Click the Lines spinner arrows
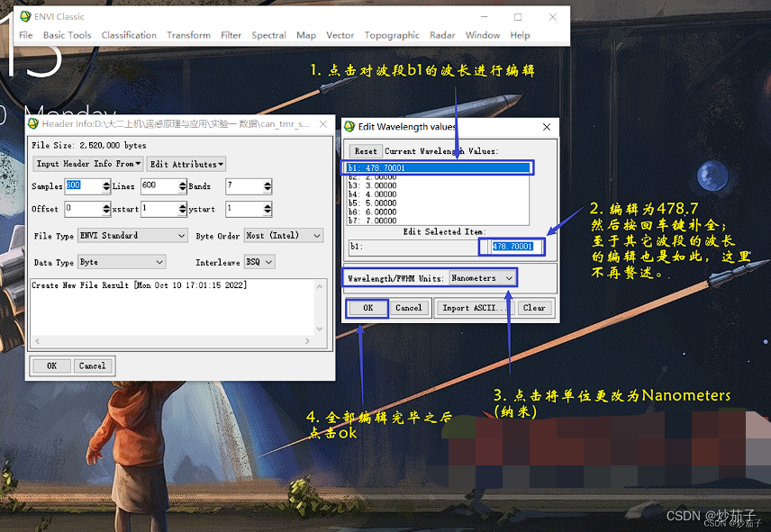The image size is (771, 532). coord(183,186)
